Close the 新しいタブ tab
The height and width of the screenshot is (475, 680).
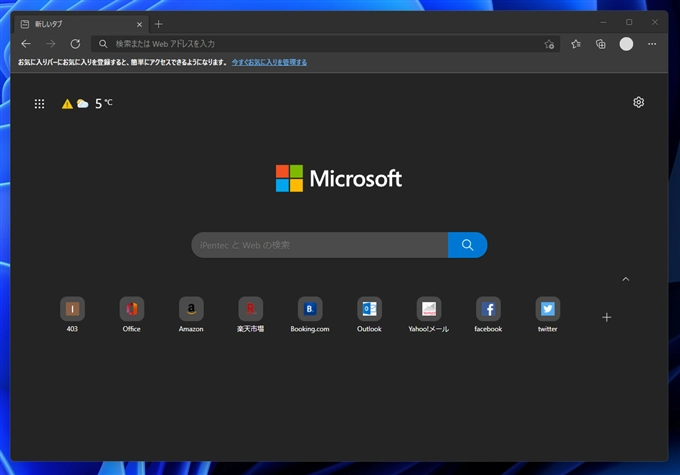(x=139, y=25)
